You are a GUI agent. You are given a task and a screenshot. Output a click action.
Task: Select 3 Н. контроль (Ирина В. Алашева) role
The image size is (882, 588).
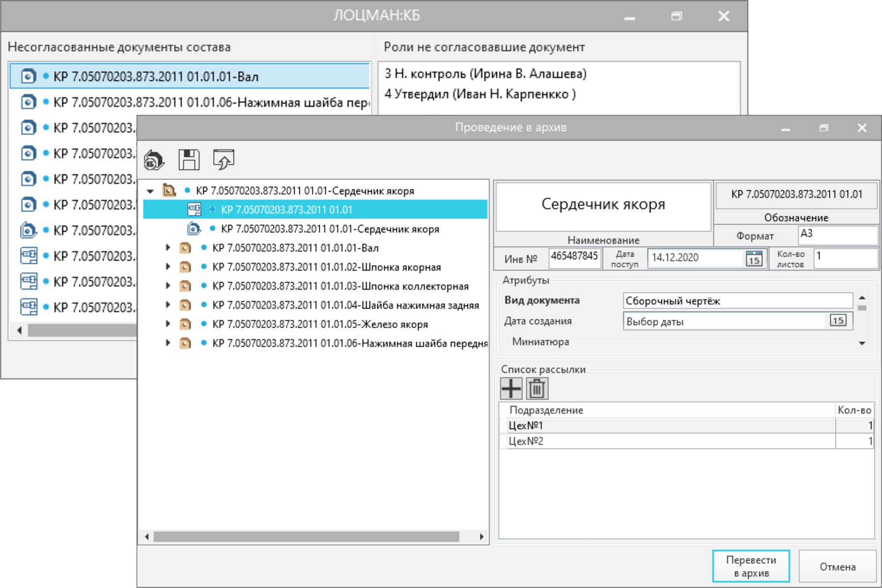tap(485, 74)
